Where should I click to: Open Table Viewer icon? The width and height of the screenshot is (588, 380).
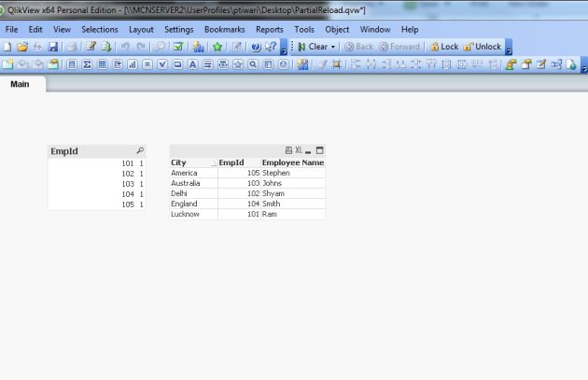click(x=556, y=64)
